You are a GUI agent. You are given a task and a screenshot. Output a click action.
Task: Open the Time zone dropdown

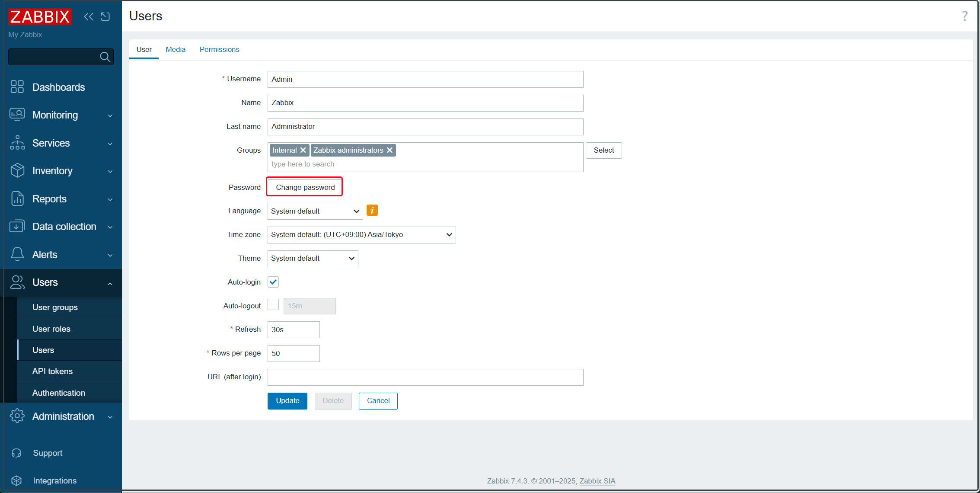pyautogui.click(x=361, y=235)
